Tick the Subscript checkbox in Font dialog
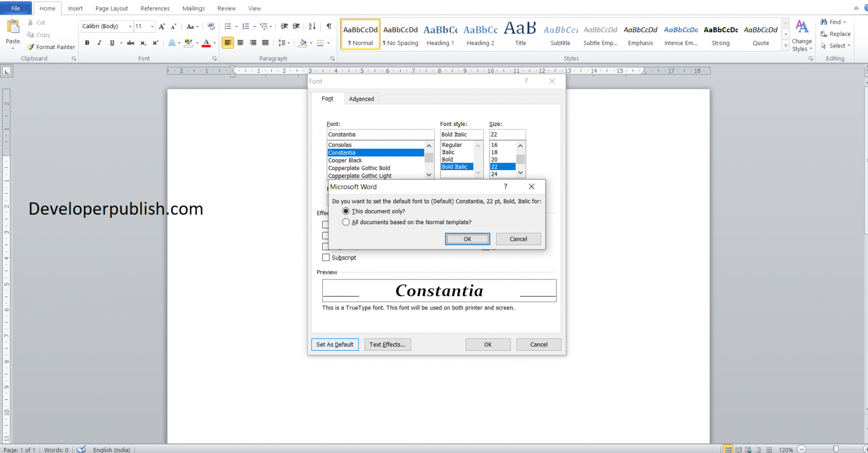The height and width of the screenshot is (453, 868). [326, 257]
